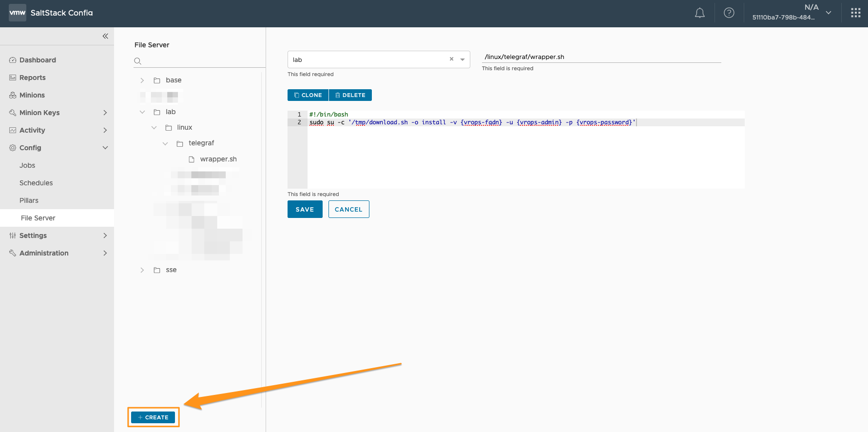868x432 pixels.
Task: Open the saltenv dropdown arrow
Action: click(x=463, y=59)
